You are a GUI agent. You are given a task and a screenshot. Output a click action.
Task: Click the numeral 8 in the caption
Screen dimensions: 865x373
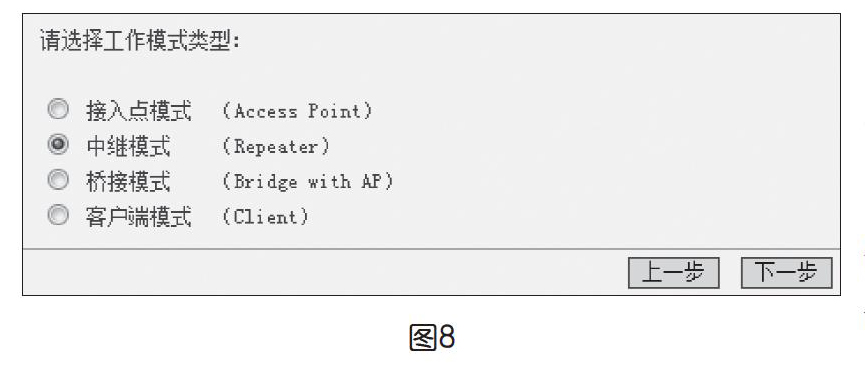pyautogui.click(x=447, y=337)
